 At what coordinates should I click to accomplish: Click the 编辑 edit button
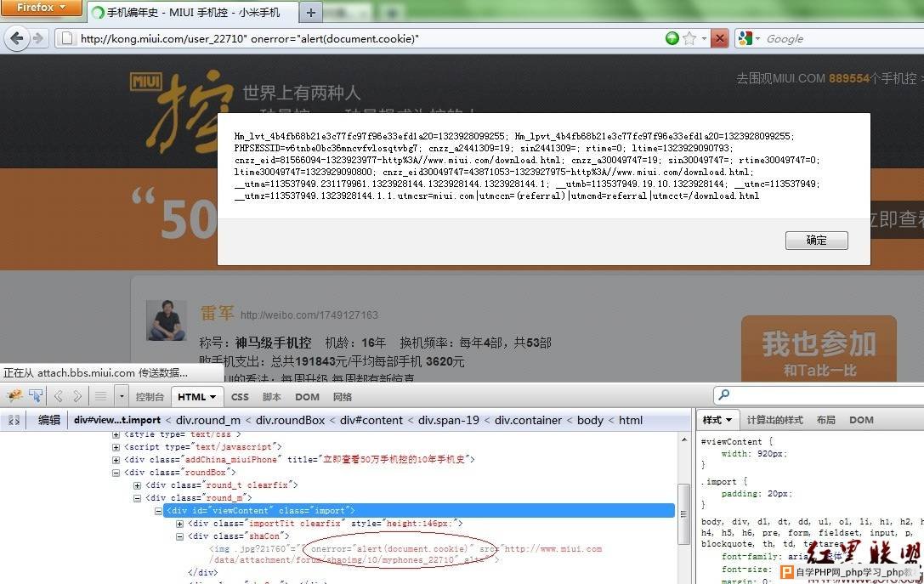49,420
